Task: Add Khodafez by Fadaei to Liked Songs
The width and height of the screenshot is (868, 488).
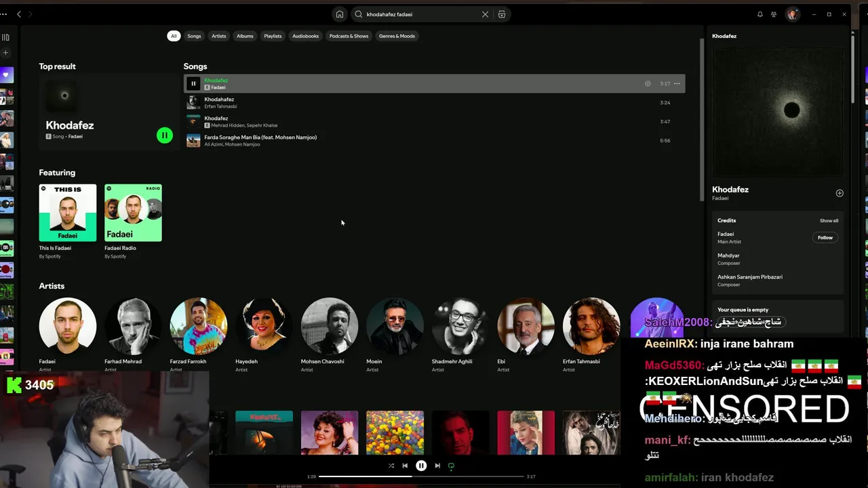Action: tap(648, 83)
